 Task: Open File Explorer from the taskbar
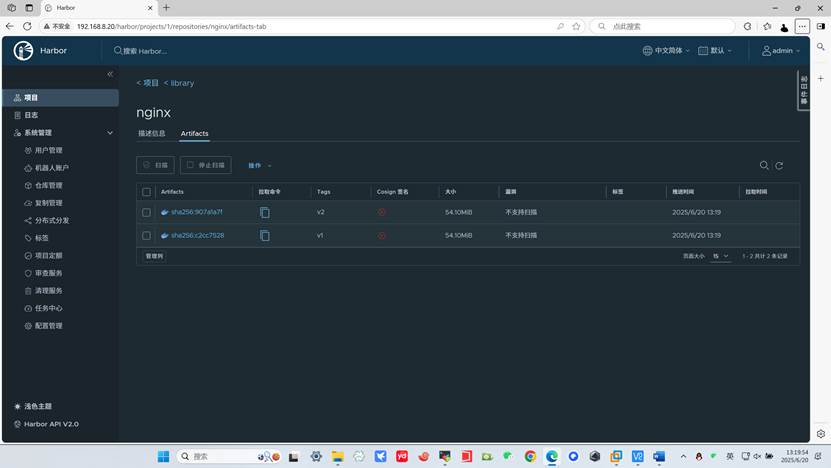point(337,456)
